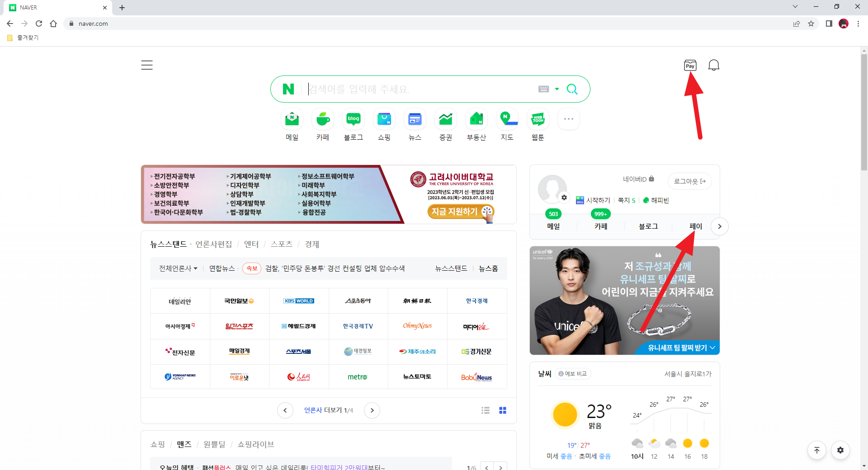Open the browser share icon
This screenshot has width=868, height=470.
[797, 23]
